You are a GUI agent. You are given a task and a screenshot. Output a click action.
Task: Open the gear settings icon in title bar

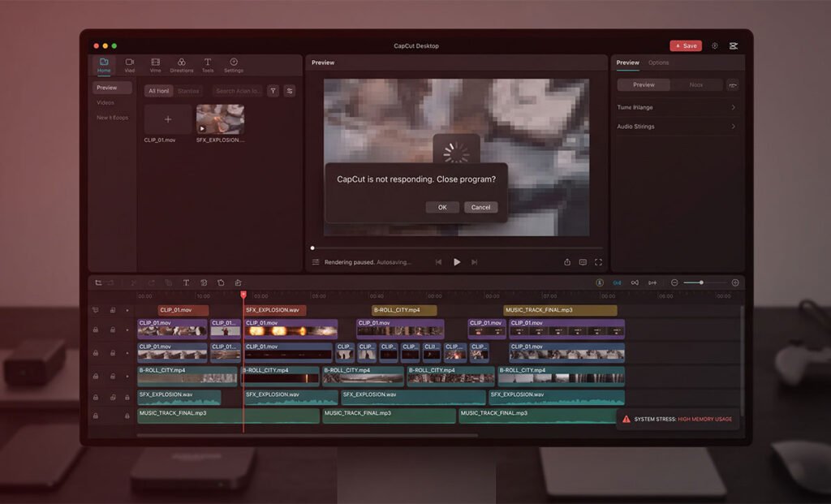point(714,46)
